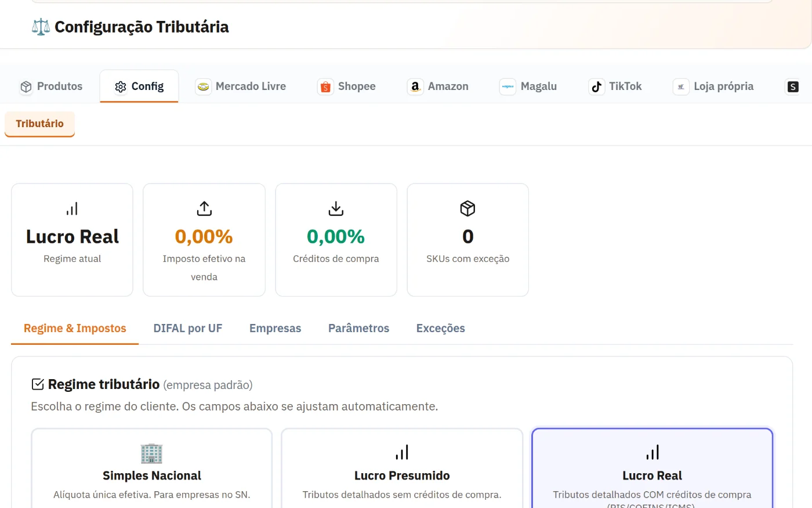
Task: Go to the Amazon tab
Action: (438, 87)
